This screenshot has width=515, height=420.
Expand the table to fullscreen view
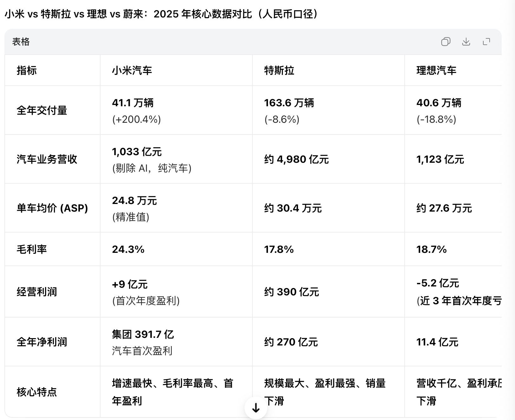[x=486, y=42]
